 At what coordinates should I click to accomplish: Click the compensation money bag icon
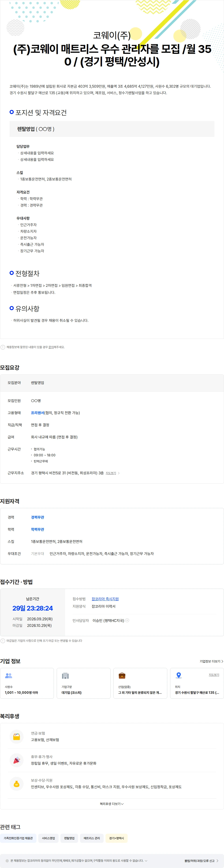pyautogui.click(x=17, y=784)
